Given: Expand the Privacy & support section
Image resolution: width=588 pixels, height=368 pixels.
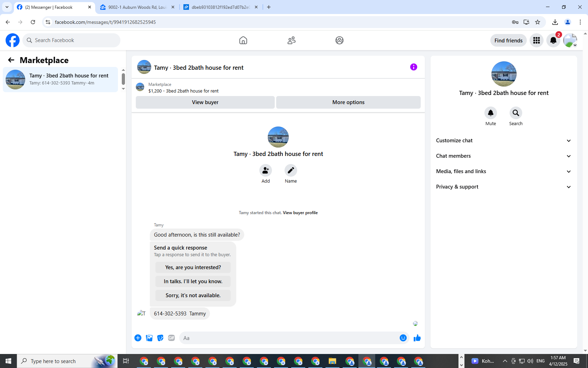Looking at the screenshot, I should click(504, 187).
